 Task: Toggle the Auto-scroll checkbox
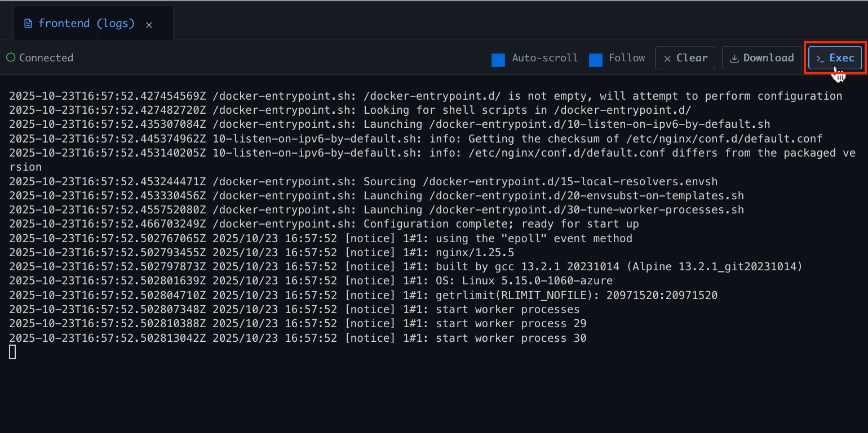click(x=498, y=60)
